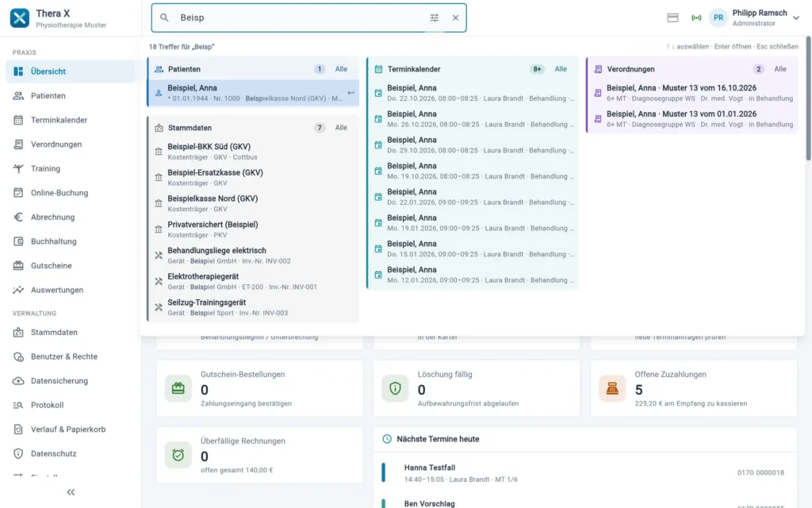Clear the search field with X
Image resolution: width=812 pixels, height=508 pixels.
pos(455,17)
